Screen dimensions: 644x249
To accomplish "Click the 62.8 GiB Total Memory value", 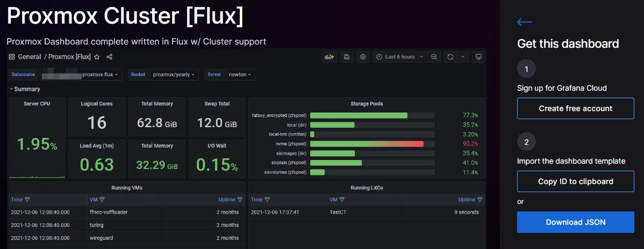I will 157,123.
